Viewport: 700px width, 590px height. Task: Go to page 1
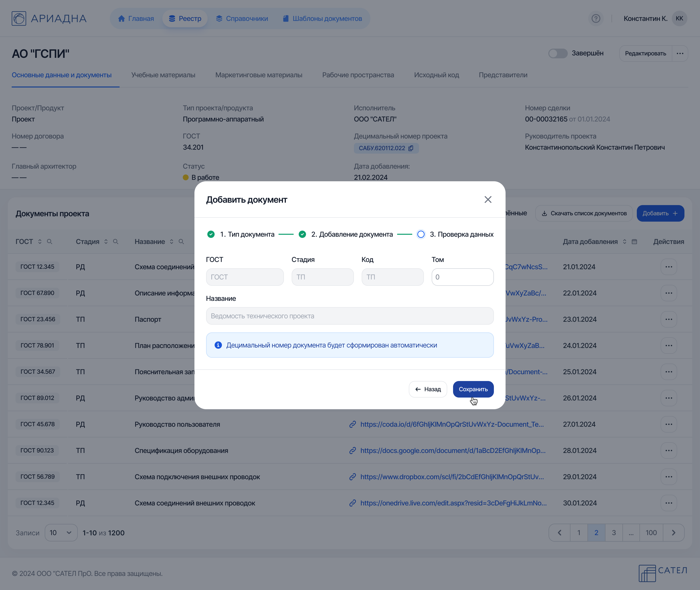pos(579,533)
